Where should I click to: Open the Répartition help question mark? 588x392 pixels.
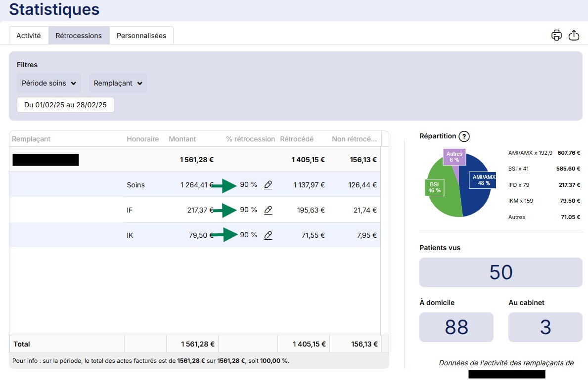[463, 136]
